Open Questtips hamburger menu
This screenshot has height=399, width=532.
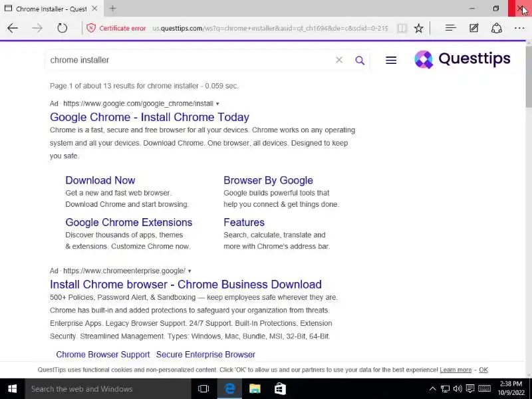pyautogui.click(x=391, y=61)
